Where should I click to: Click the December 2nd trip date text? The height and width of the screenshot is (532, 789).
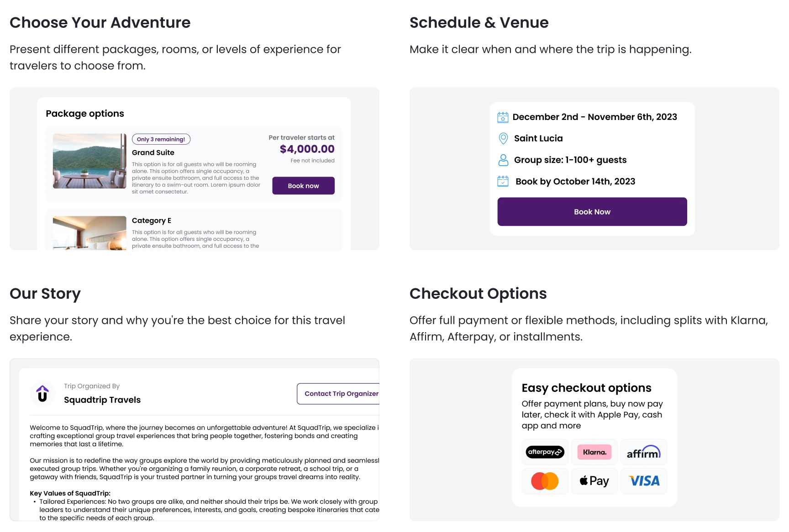pyautogui.click(x=595, y=117)
